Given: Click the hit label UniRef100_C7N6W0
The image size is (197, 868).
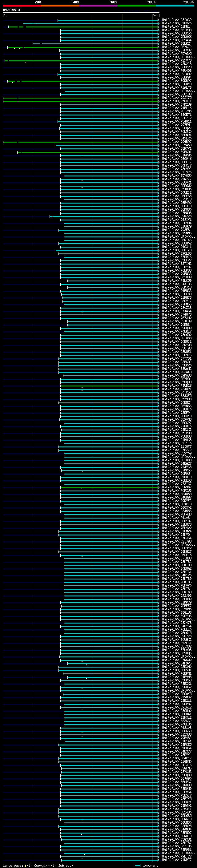Looking at the screenshot, I should click(x=177, y=660).
